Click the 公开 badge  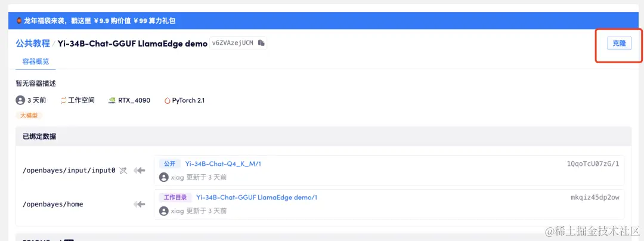click(x=169, y=164)
